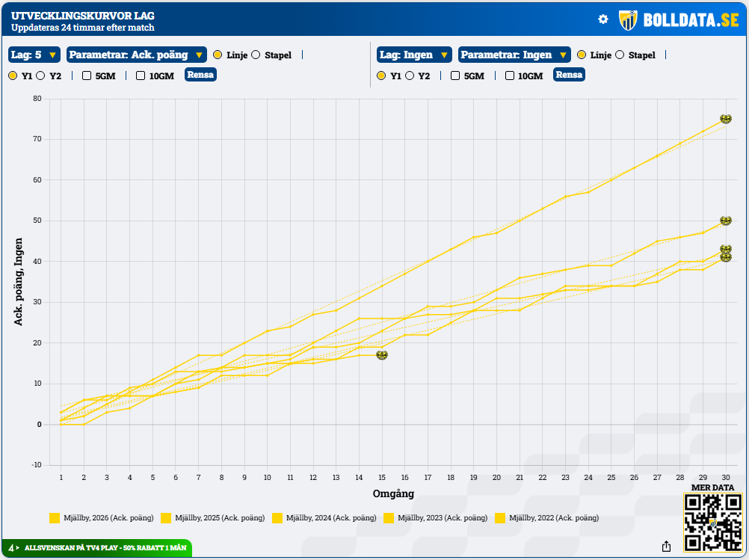749x560 pixels.
Task: Click the Mjällby crest marker at 75 points
Action: tap(726, 119)
